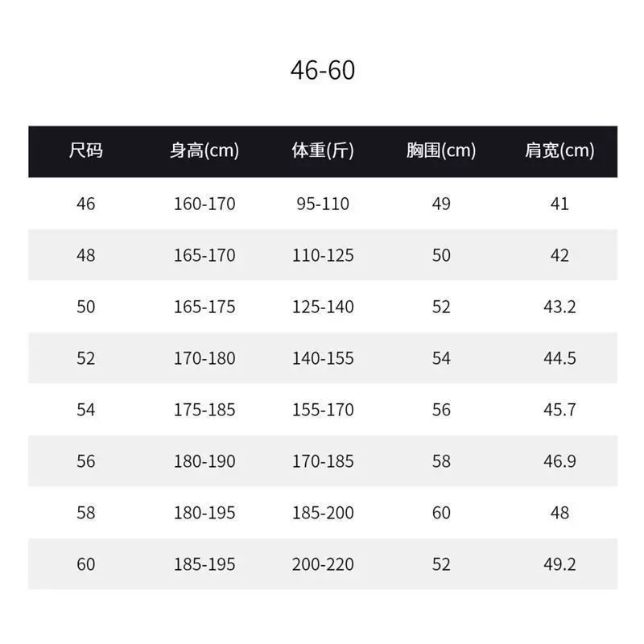644x644 pixels.
Task: Click shoulder width value 44.5
Action: coord(559,358)
